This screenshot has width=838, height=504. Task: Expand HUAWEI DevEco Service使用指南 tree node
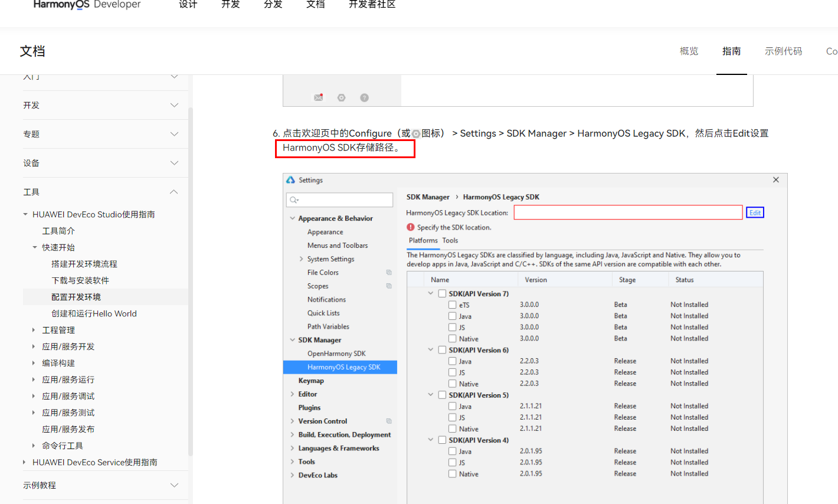(x=24, y=462)
